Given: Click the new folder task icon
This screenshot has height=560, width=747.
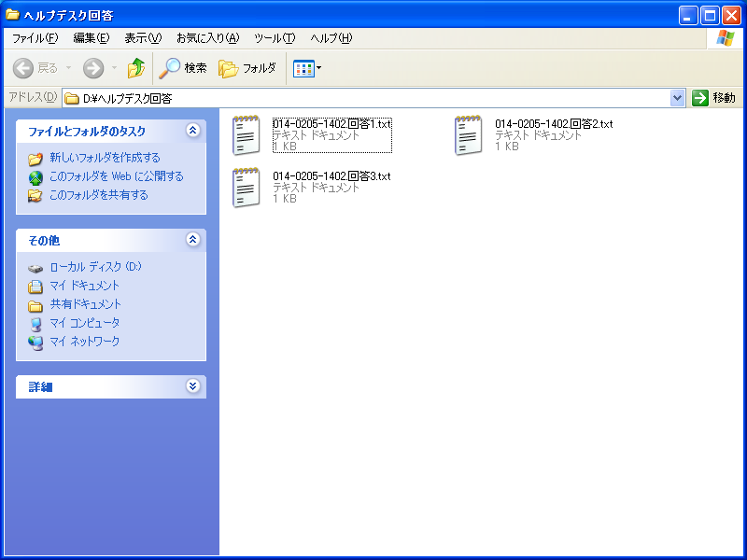Looking at the screenshot, I should coord(35,159).
